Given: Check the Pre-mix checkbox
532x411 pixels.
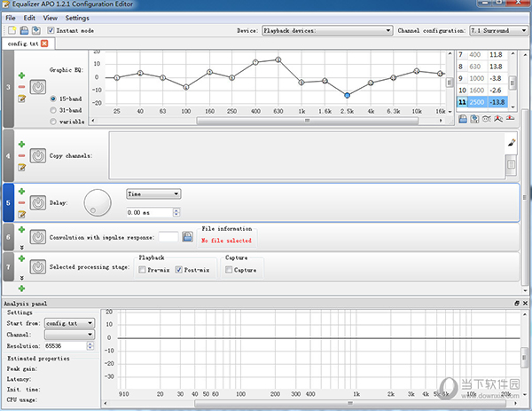Looking at the screenshot, I should click(x=142, y=270).
